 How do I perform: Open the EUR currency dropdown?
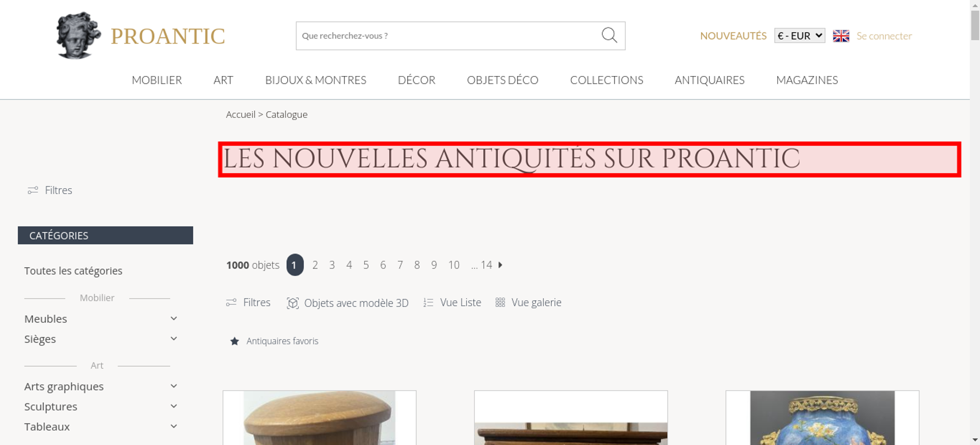(800, 36)
